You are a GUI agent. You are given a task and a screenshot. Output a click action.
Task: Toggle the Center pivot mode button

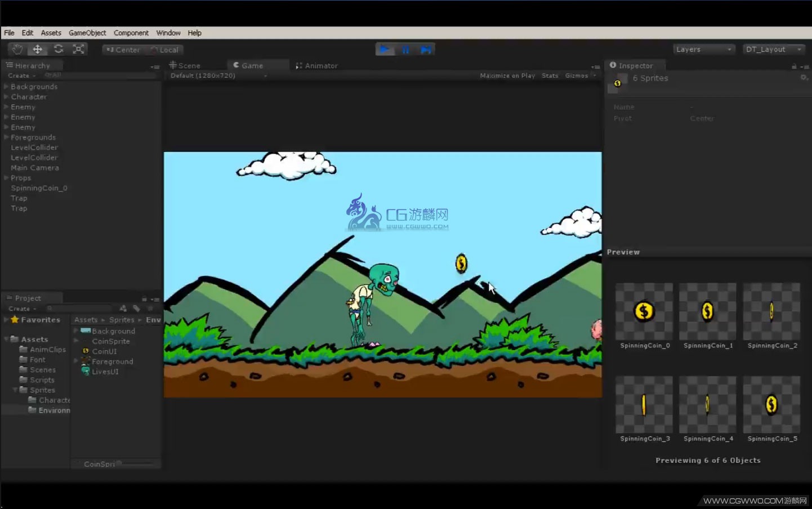[x=123, y=50]
